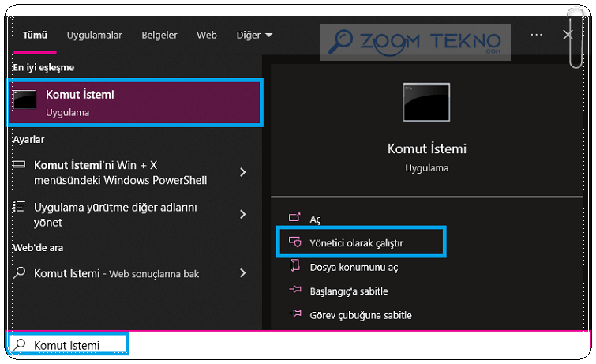Expand arrow for Uygulama yürütme diğer adlarını

[243, 215]
